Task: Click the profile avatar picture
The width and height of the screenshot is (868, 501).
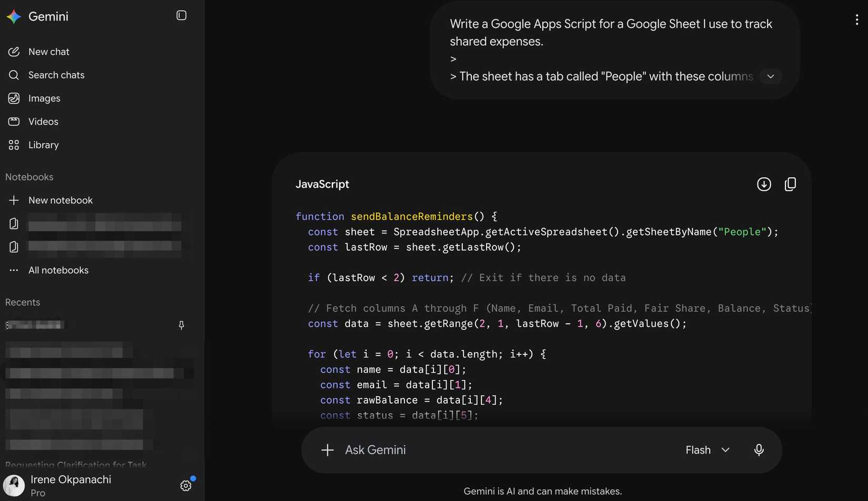Action: click(x=14, y=486)
